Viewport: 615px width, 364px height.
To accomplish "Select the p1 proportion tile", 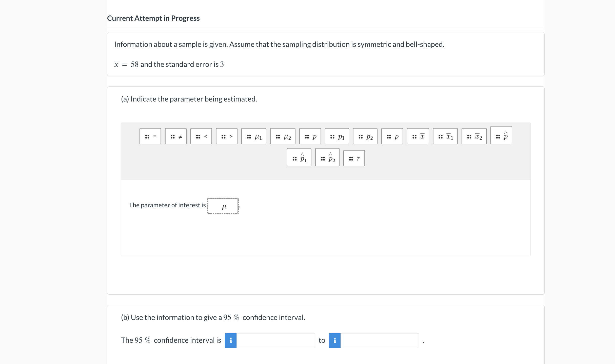I will coord(337,136).
